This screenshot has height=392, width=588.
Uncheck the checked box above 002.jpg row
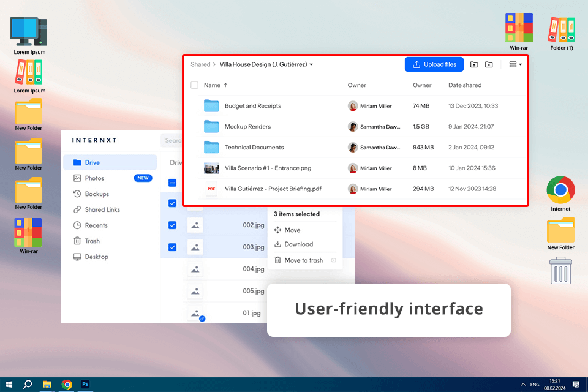click(x=173, y=203)
